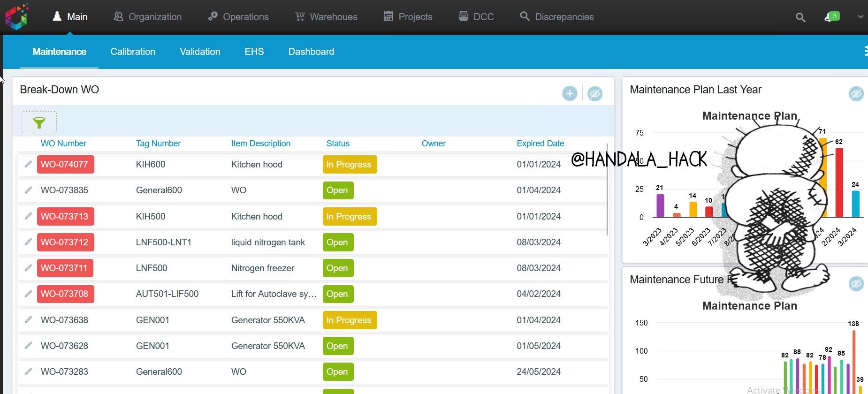Click the pencil icon for WO-073712
Image resolution: width=868 pixels, height=394 pixels.
[28, 242]
